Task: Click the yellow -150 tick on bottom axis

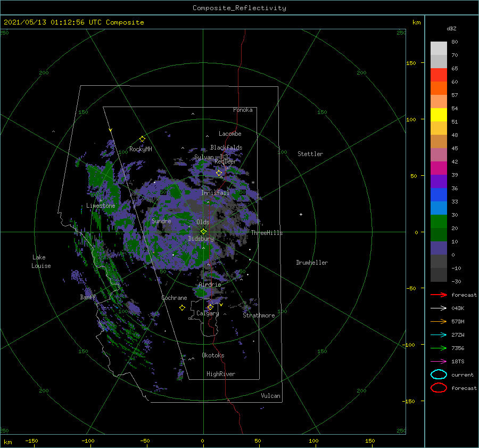Action: (31, 441)
